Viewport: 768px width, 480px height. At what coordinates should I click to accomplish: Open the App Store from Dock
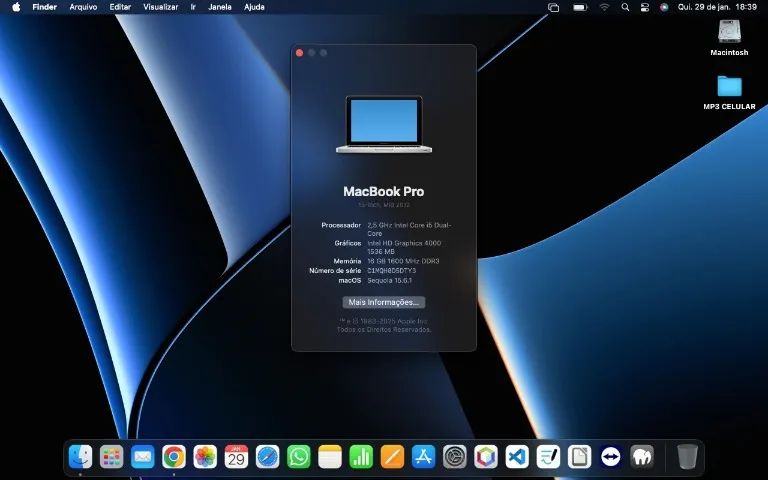coord(424,457)
